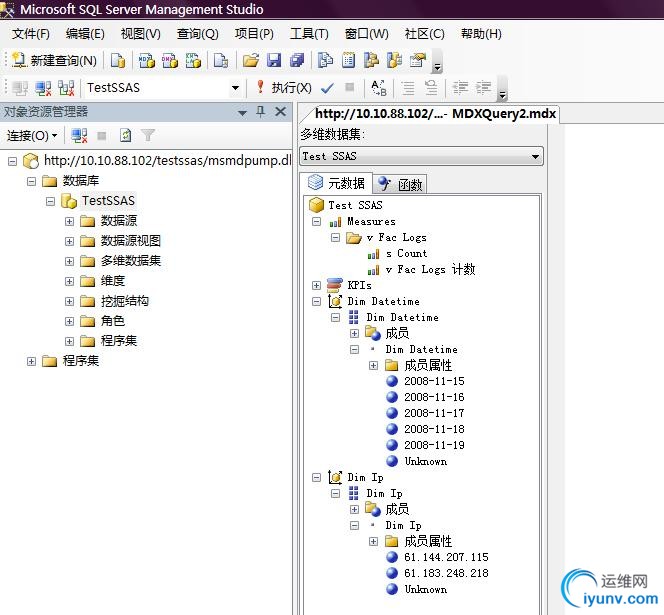Select the 61.183.248.218 member
The width and height of the screenshot is (664, 615).
point(446,573)
